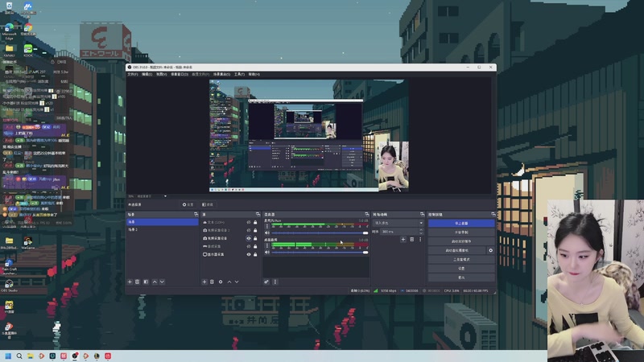This screenshot has height=362, width=644.
Task: Click the Exit button in Controls
Action: tap(461, 278)
